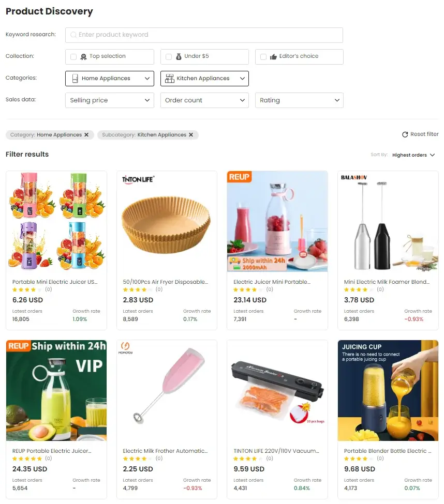Image resolution: width=444 pixels, height=504 pixels.
Task: Check the Editor's choice checkbox
Action: 263,57
